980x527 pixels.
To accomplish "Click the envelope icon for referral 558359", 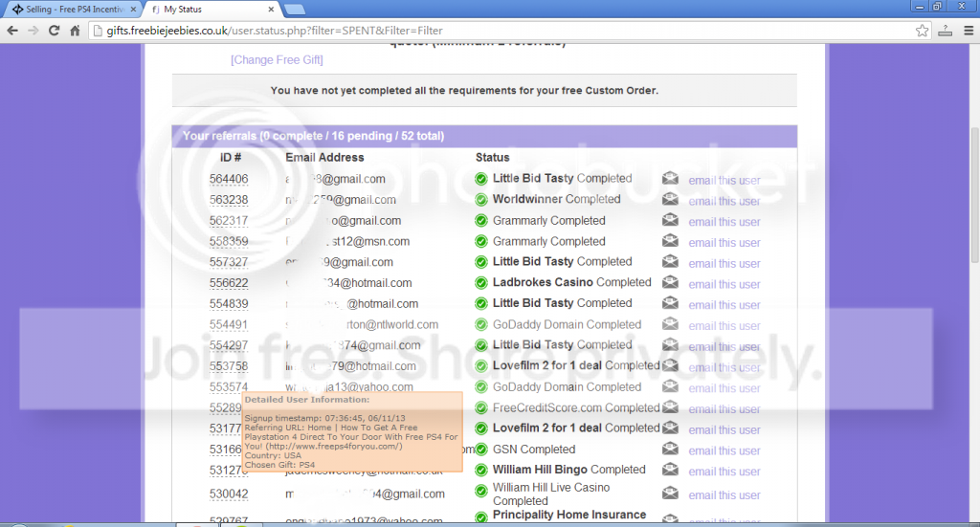I will tap(670, 240).
